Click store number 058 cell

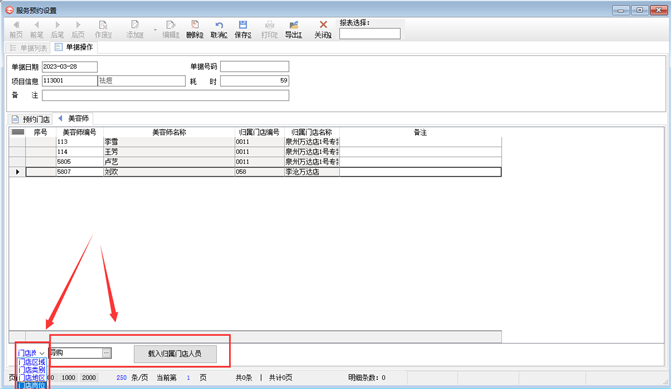tap(259, 172)
